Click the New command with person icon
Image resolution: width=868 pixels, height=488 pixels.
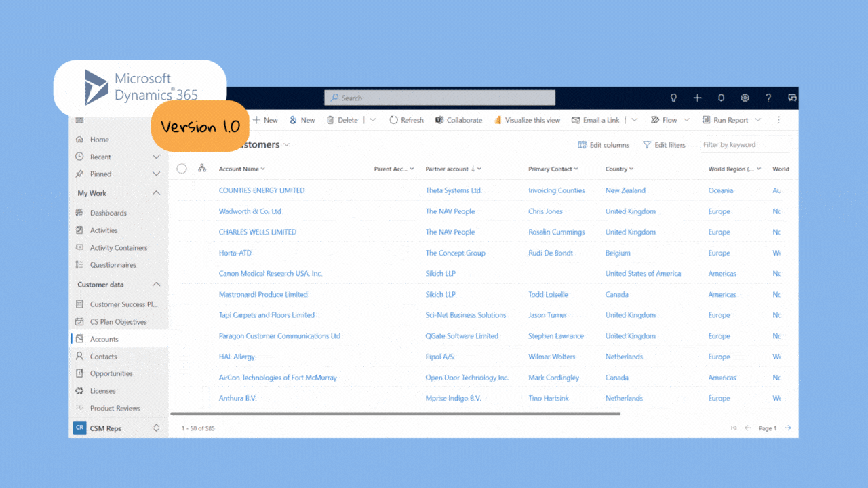pyautogui.click(x=302, y=120)
